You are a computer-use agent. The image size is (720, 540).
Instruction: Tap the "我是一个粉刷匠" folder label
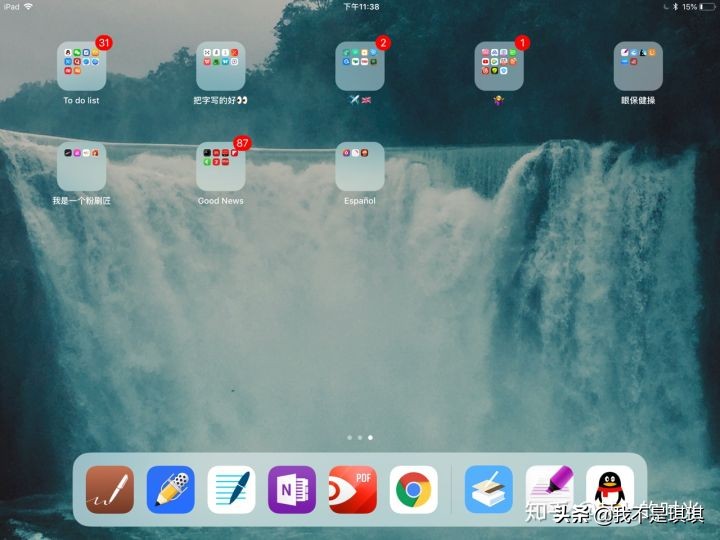(81, 201)
